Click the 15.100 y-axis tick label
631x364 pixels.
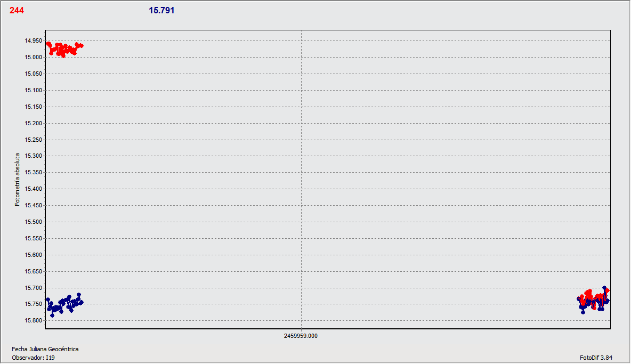33,91
